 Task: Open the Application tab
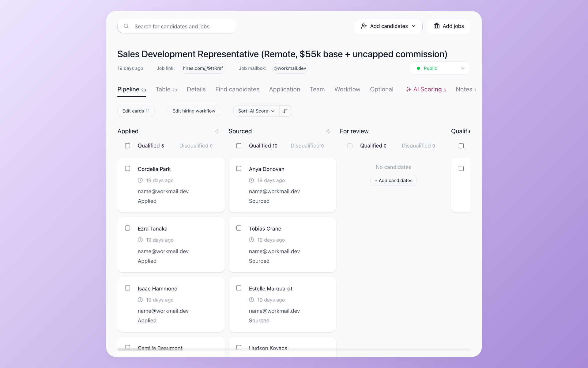pyautogui.click(x=285, y=90)
